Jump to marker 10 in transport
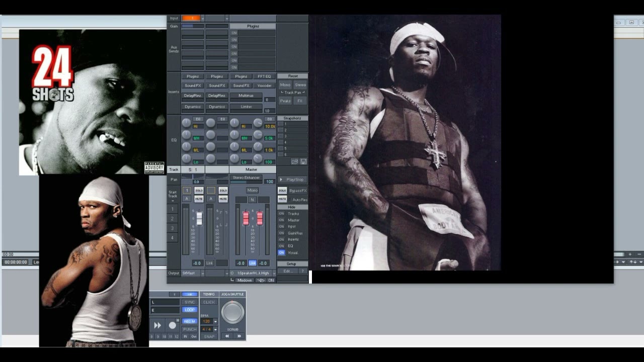This screenshot has width=644, height=362. tap(164, 336)
